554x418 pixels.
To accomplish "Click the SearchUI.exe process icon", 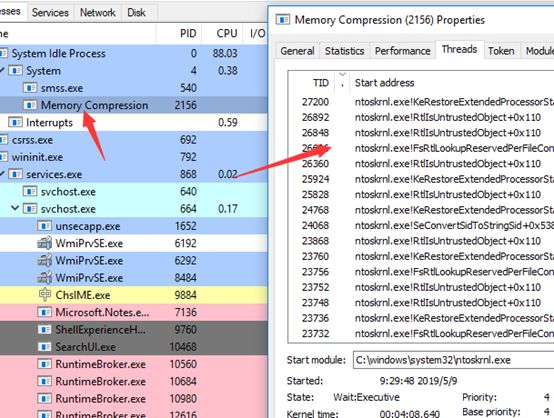I will click(x=44, y=347).
